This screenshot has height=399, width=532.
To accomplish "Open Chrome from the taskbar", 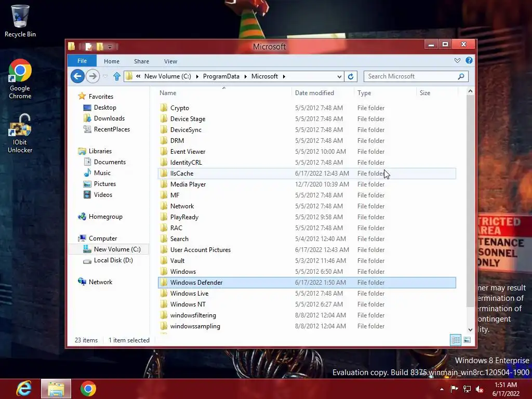I will pyautogui.click(x=88, y=389).
